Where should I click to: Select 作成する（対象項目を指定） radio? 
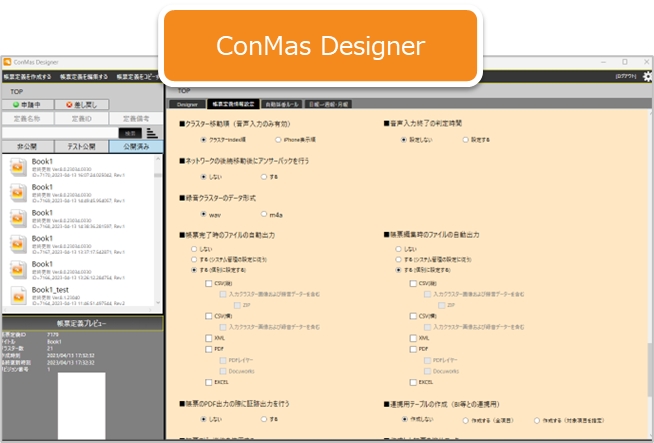tap(537, 420)
